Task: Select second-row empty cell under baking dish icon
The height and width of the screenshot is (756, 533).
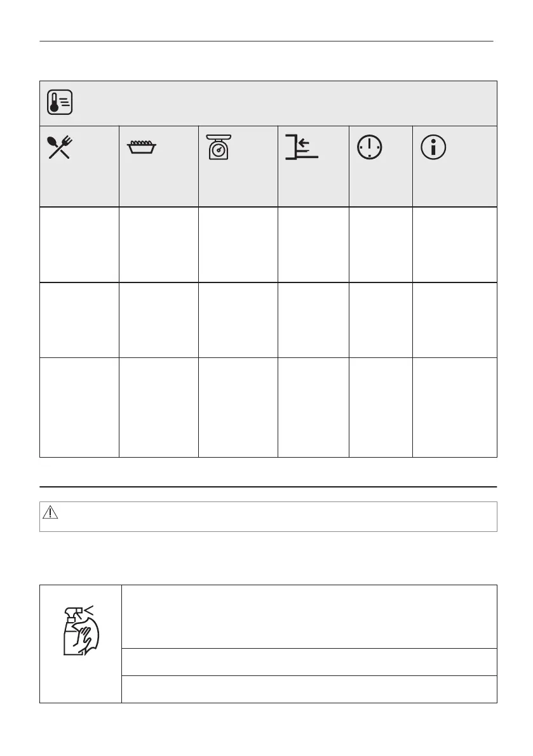Action: click(159, 320)
